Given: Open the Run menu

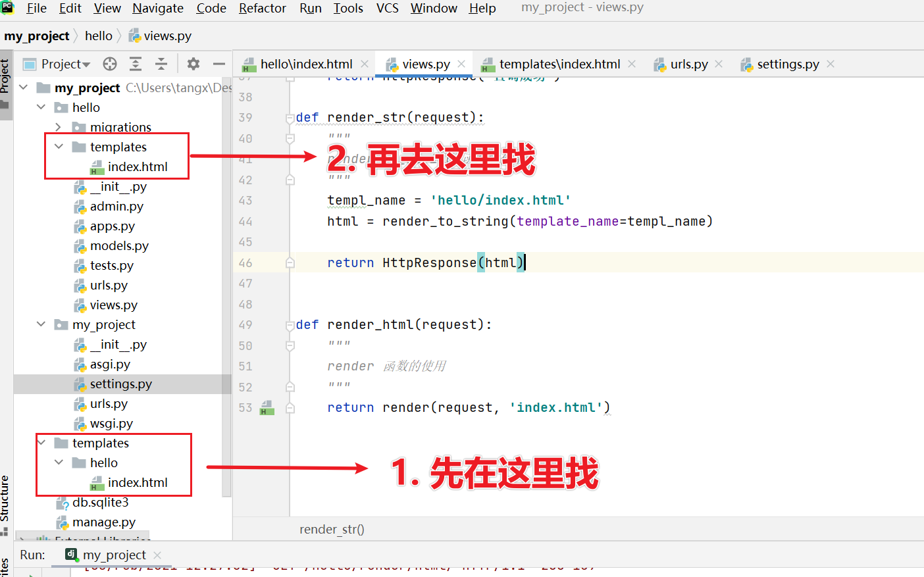Looking at the screenshot, I should point(311,8).
